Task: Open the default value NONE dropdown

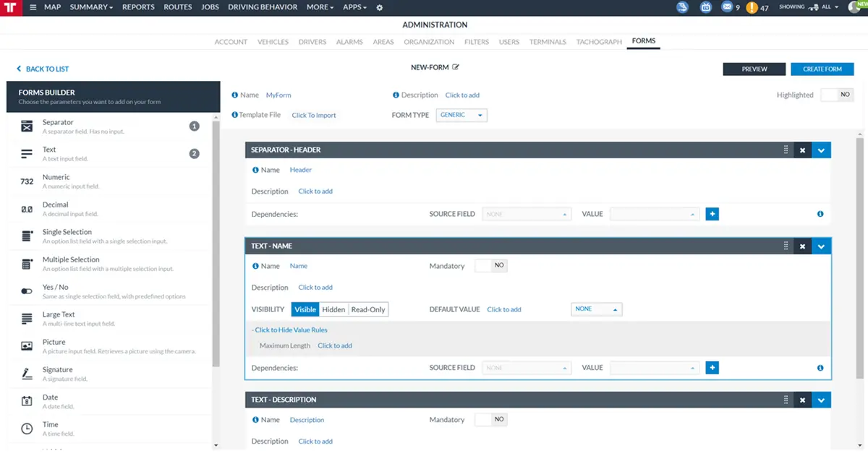Action: click(596, 309)
